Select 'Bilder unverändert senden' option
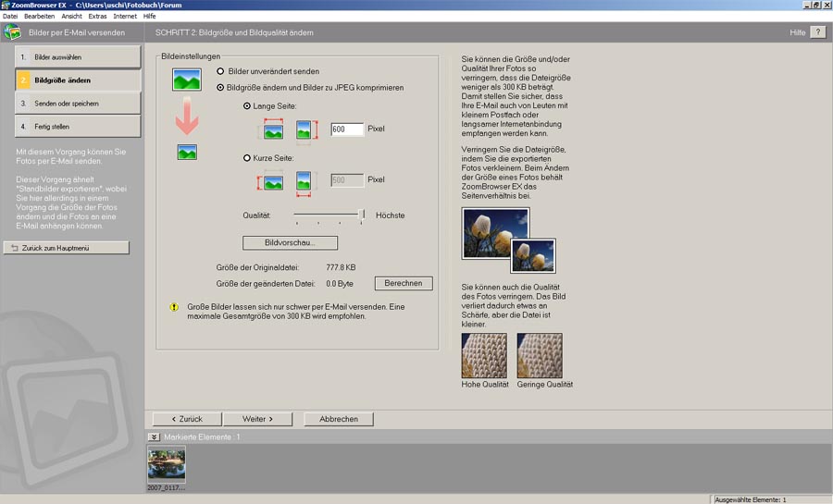 pyautogui.click(x=220, y=71)
